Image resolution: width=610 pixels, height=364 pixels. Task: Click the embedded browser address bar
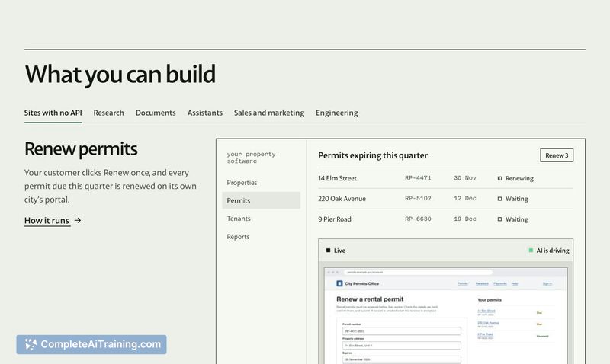(418, 272)
